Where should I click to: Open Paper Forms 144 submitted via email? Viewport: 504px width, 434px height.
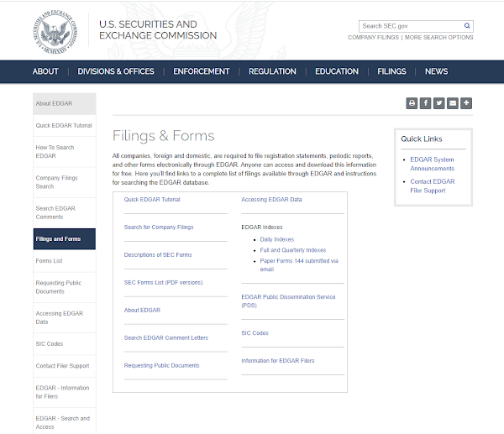point(299,265)
